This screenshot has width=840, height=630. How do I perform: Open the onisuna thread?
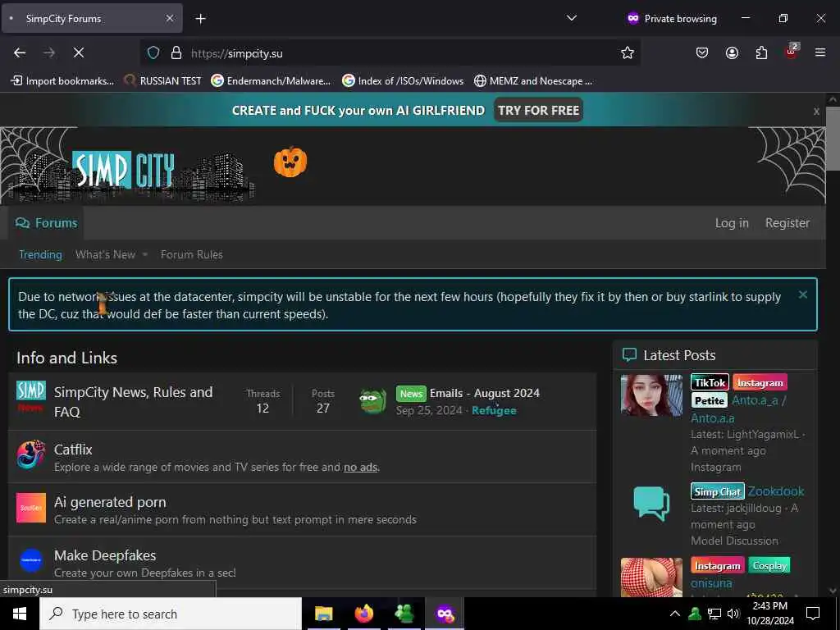coord(711,583)
